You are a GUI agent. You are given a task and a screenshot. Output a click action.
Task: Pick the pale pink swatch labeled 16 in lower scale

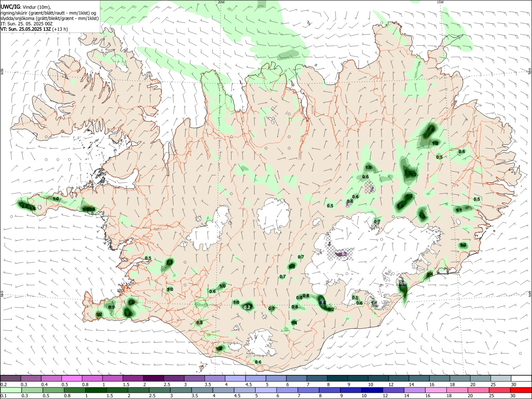pos(436,390)
